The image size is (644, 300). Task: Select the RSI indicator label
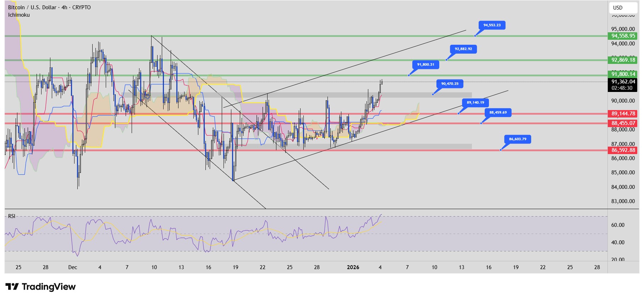(12, 216)
